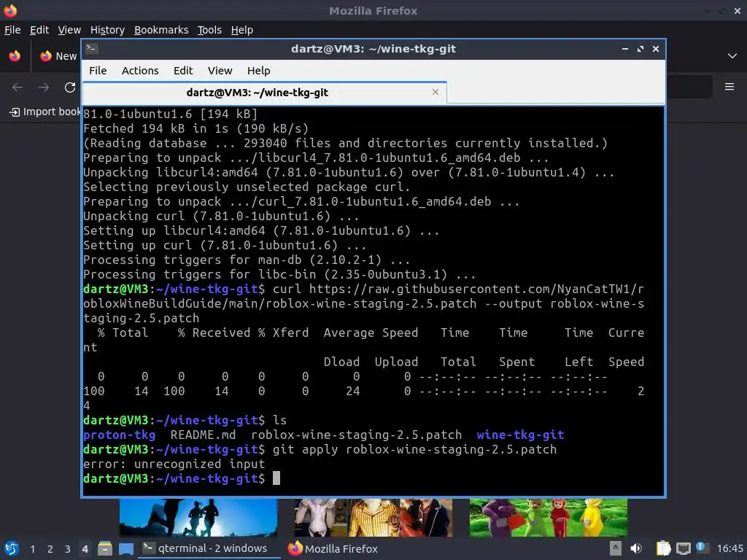This screenshot has width=747, height=560.
Task: Close the Mozilla Firefox window
Action: (x=738, y=10)
